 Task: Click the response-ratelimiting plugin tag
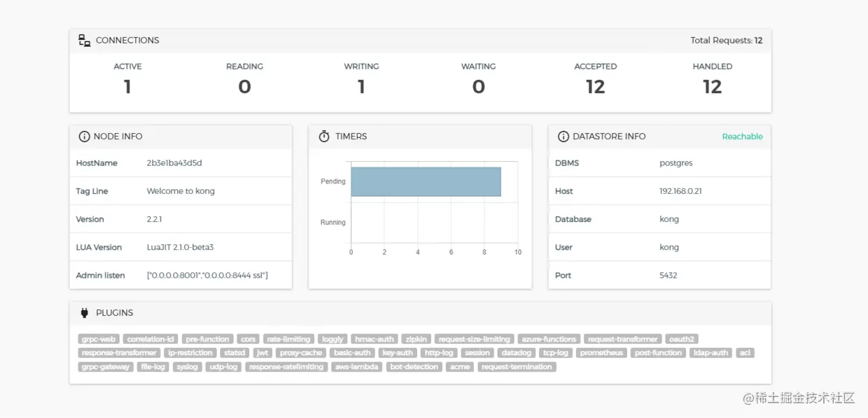point(286,367)
